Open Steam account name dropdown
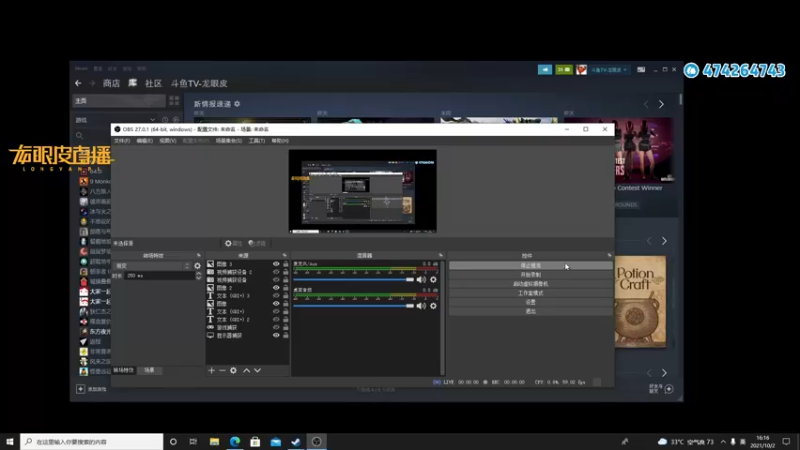Viewport: 800px width, 450px height. click(609, 70)
